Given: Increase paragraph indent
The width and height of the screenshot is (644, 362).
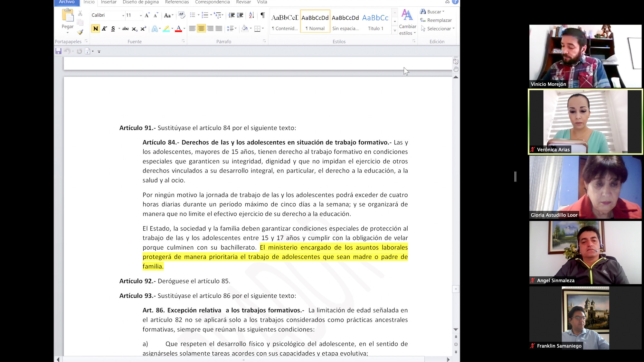Looking at the screenshot, I should point(240,15).
